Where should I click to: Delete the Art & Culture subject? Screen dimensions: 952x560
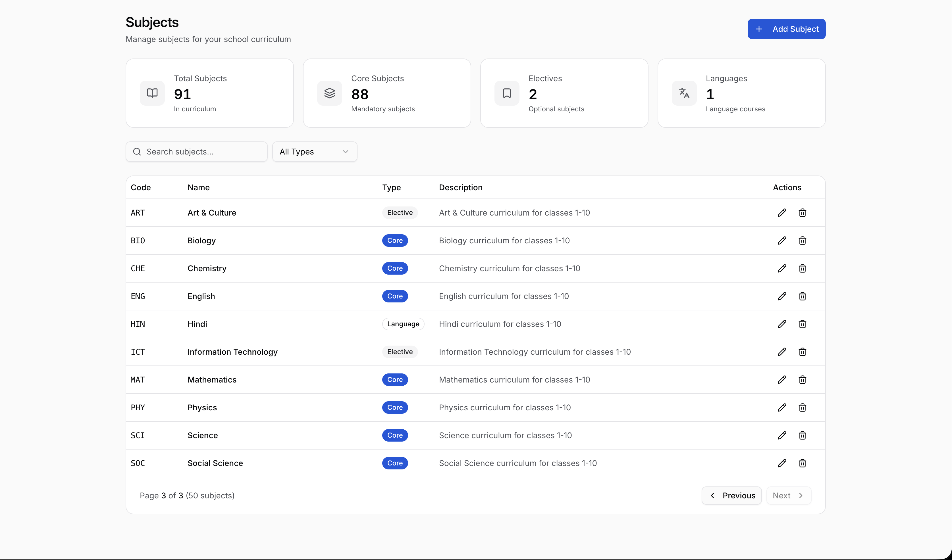click(x=803, y=213)
